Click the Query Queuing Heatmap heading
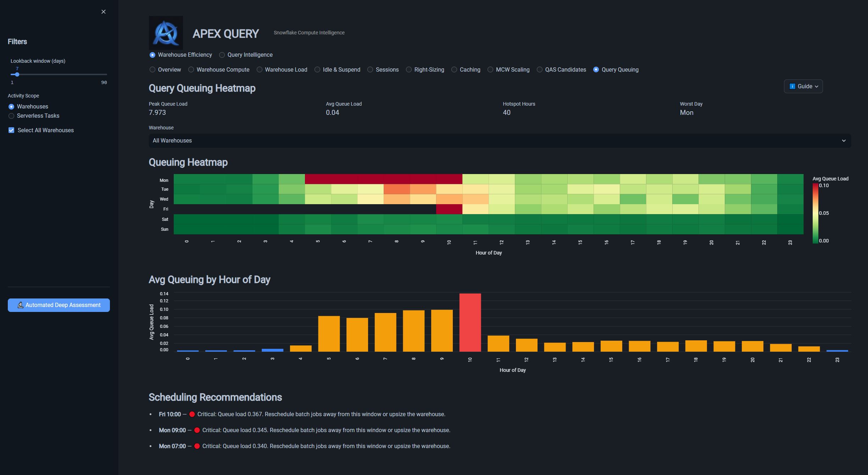Viewport: 868px width, 475px height. [202, 88]
